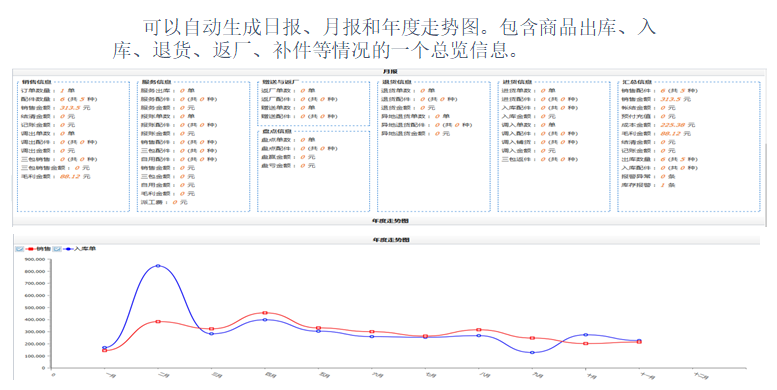The height and width of the screenshot is (390, 777).
Task: Click the 313.5 元 value in 销售信息
Action: [x=75, y=108]
